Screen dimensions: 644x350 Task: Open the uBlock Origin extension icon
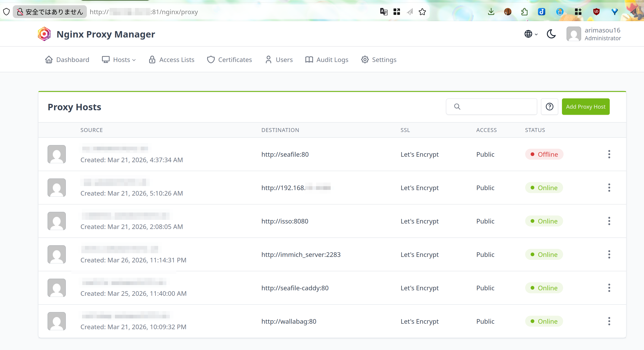coord(596,12)
